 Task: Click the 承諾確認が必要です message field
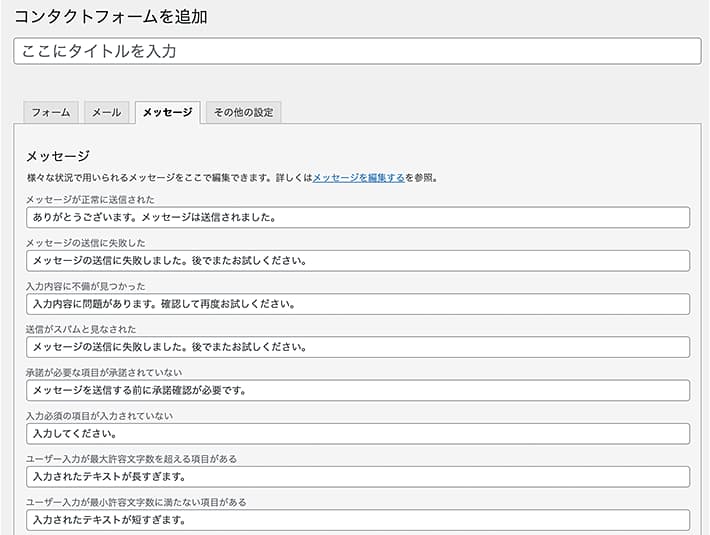coord(358,391)
